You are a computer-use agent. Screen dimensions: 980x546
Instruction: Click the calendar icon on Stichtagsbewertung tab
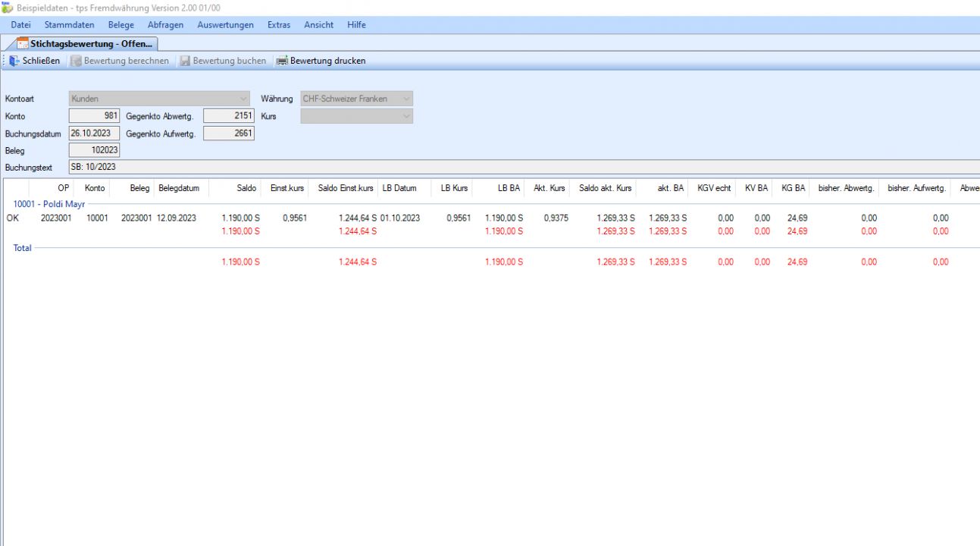(23, 44)
